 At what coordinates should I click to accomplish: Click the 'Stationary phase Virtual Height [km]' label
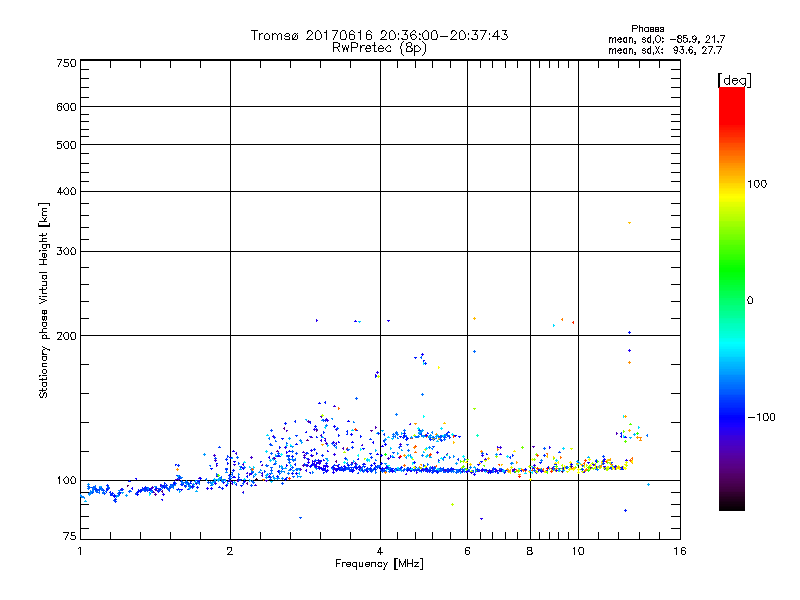44,300
